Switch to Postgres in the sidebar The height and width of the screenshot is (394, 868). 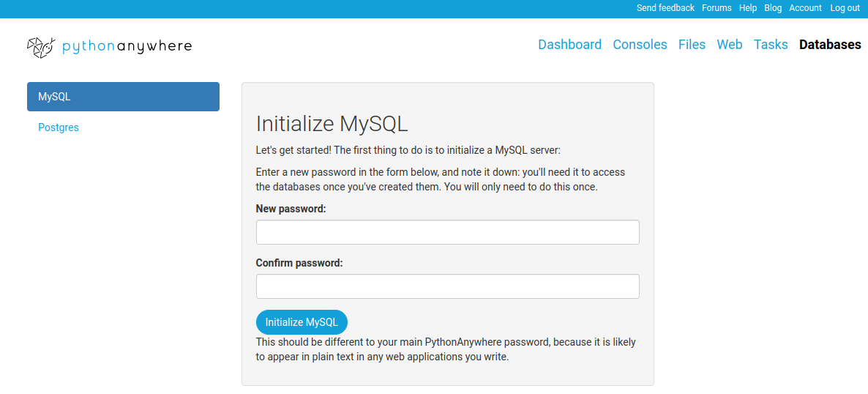pos(59,127)
